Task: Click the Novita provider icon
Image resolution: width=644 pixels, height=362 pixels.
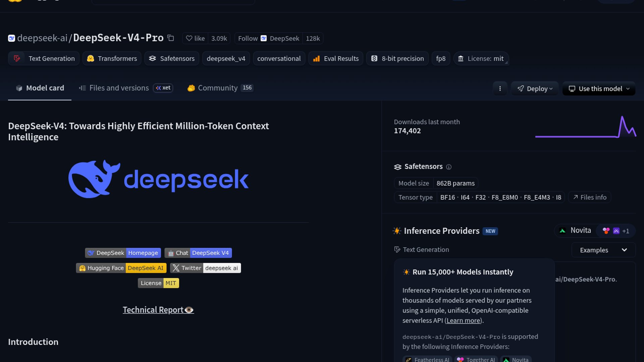Action: [562, 231]
